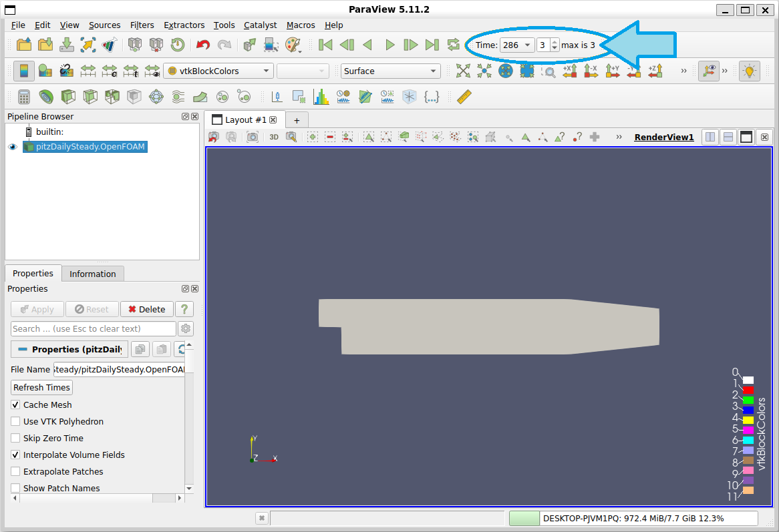
Task: Hide pitzDailySteady.OpenFOAM with the eye icon
Action: pos(13,147)
